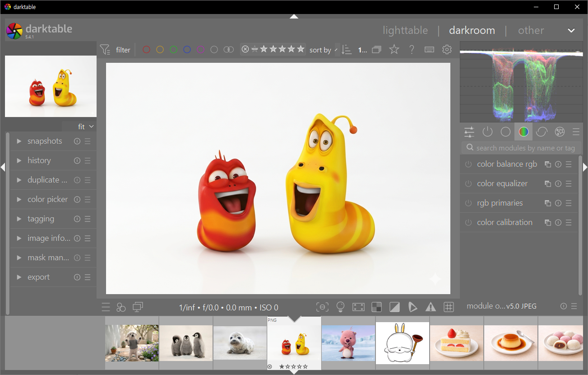Enable the color calibration module
588x375 pixels.
(x=468, y=223)
